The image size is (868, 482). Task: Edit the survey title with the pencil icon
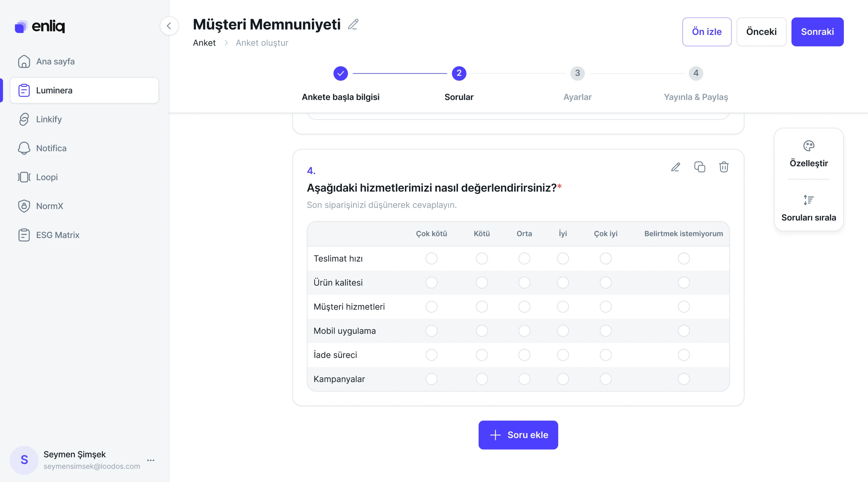(353, 25)
